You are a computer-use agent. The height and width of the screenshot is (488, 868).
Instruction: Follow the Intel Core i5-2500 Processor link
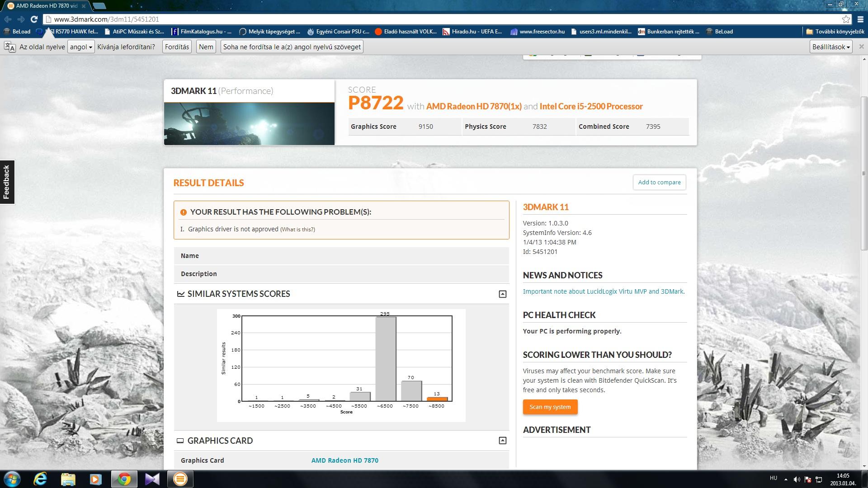click(x=591, y=107)
